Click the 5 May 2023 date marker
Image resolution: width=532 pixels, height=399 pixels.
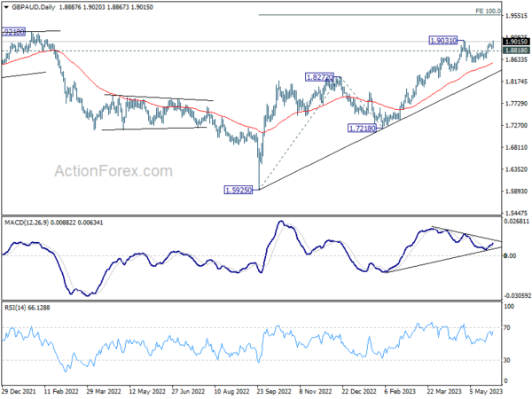[485, 391]
